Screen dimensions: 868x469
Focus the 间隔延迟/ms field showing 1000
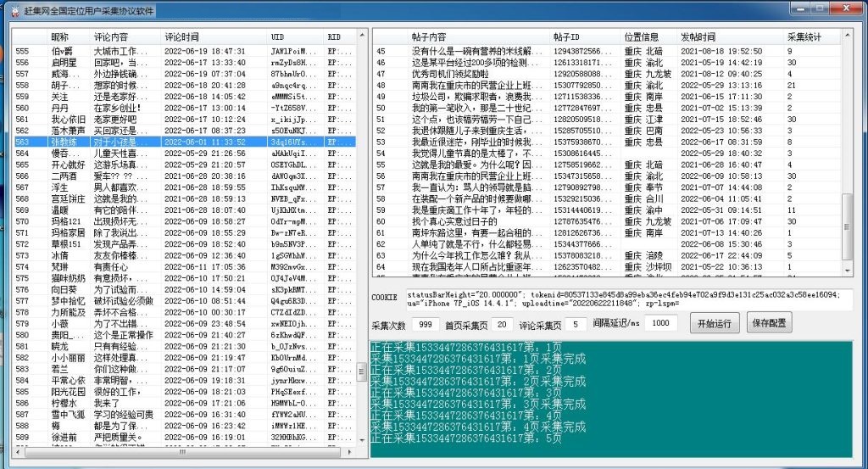[662, 324]
